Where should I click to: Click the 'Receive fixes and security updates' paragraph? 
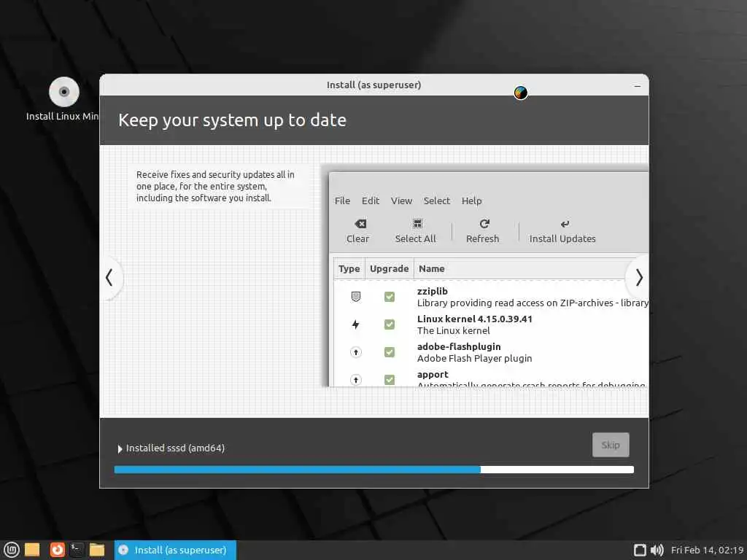[x=215, y=186]
